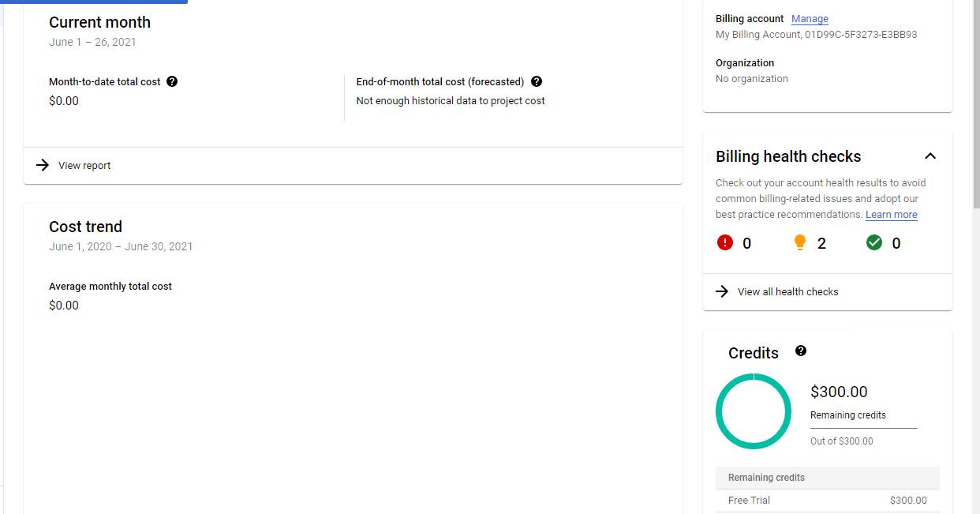Select the Free Trial credits row
The image size is (980, 514).
tap(827, 501)
